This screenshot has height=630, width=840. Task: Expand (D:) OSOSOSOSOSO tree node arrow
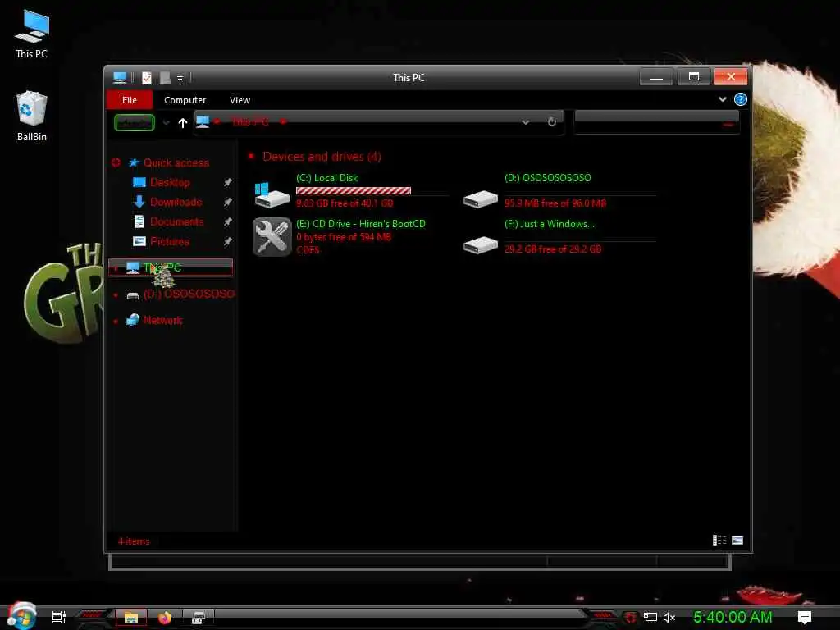pos(116,294)
